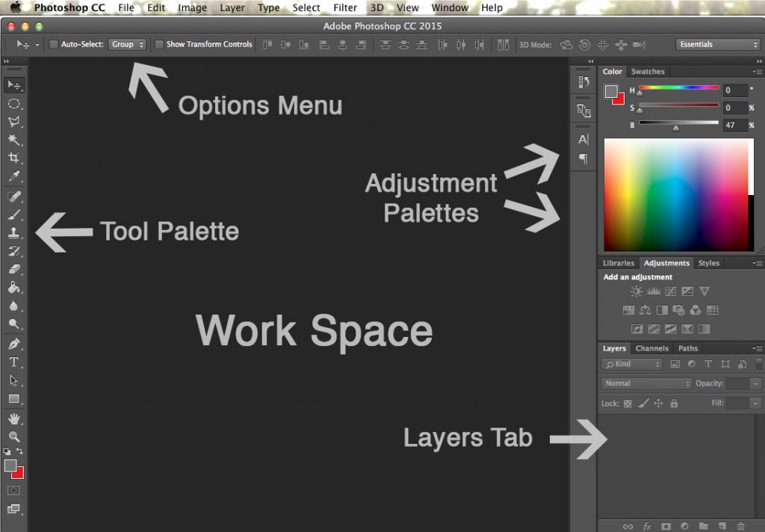The image size is (765, 532).
Task: Add a Hue/Saturation adjustment
Action: click(628, 310)
